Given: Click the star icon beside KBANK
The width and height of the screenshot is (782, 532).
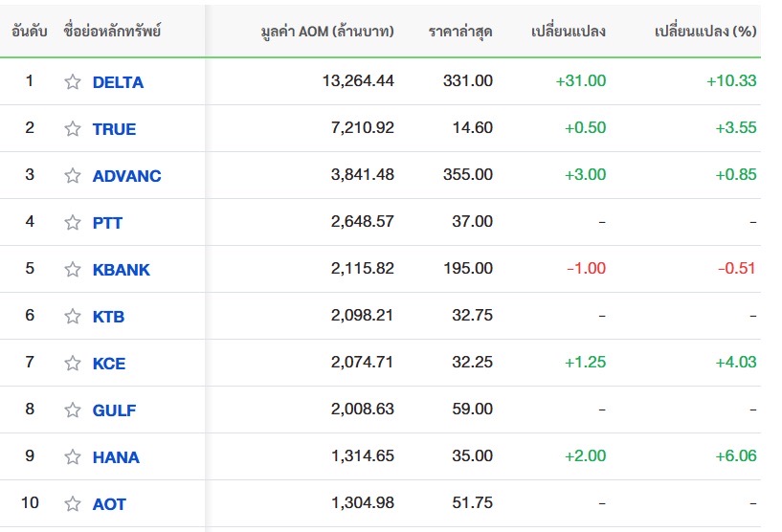Looking at the screenshot, I should tap(73, 269).
